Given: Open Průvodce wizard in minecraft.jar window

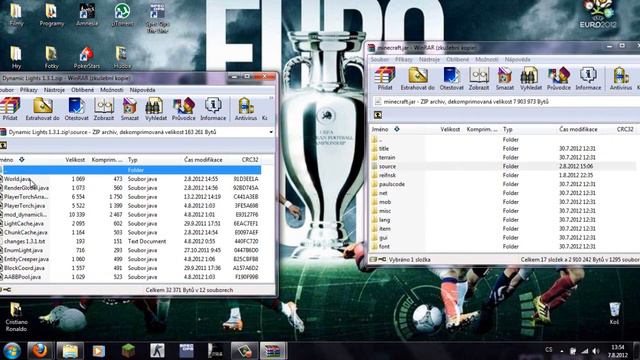Looking at the screenshot, I should coord(558,78).
